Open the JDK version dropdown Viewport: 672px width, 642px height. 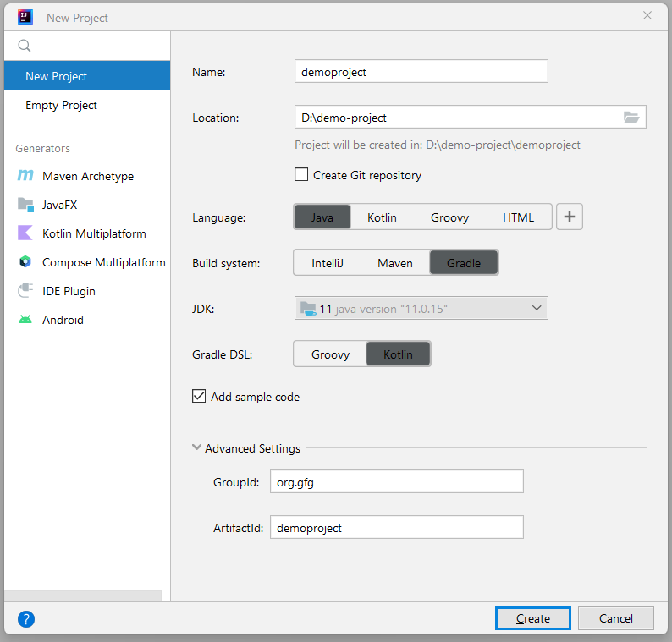tap(421, 308)
